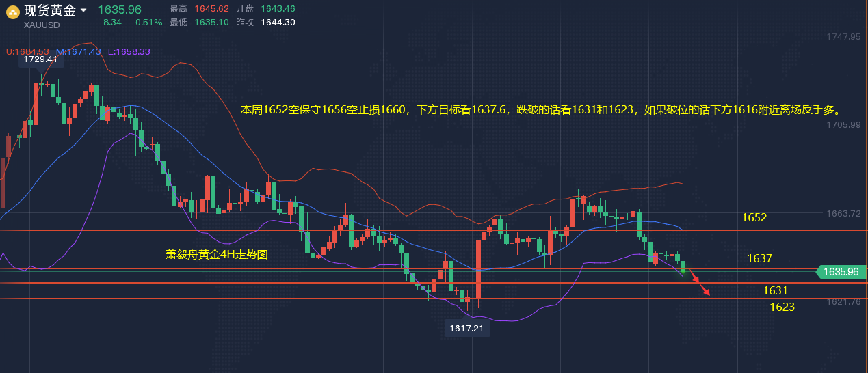Click the yellow 1637 level annotation
The image size is (868, 373).
tap(760, 259)
